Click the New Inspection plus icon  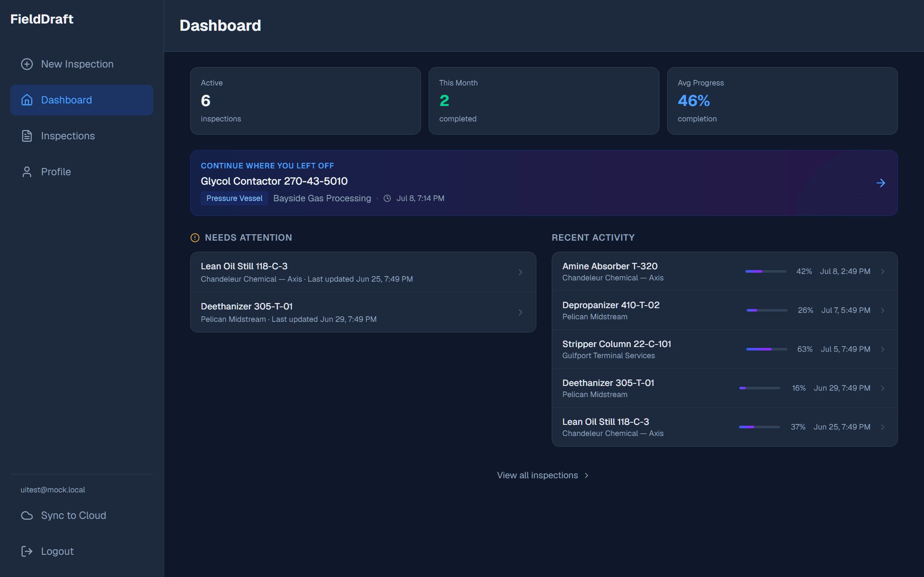[x=27, y=64]
